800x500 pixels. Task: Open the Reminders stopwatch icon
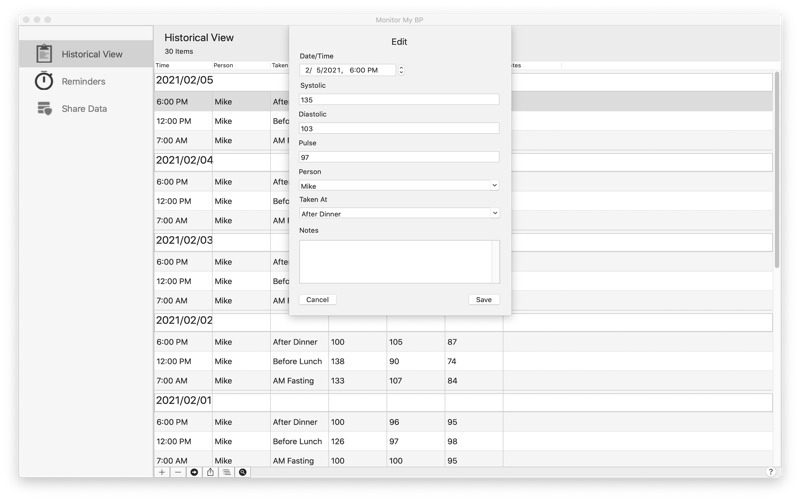pyautogui.click(x=44, y=81)
